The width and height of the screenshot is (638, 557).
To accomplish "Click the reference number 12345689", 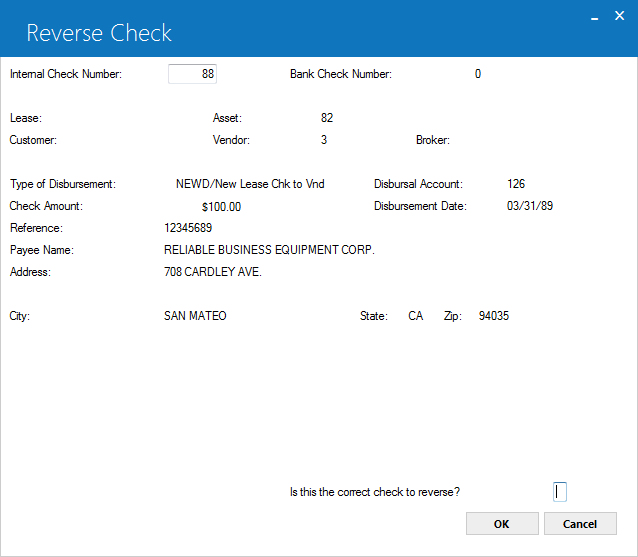I will coord(188,228).
